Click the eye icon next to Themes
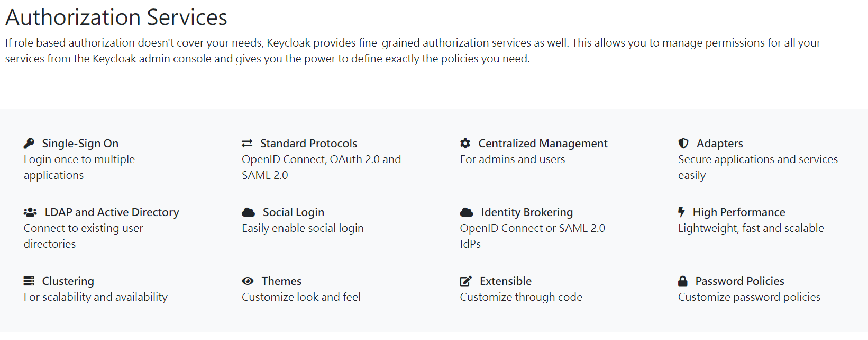This screenshot has height=340, width=868. tap(248, 281)
